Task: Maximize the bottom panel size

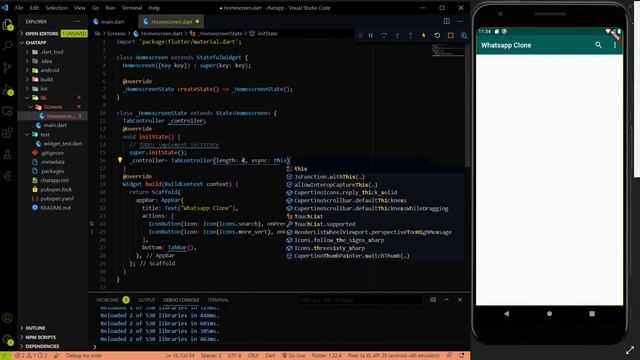Action: pos(447,300)
